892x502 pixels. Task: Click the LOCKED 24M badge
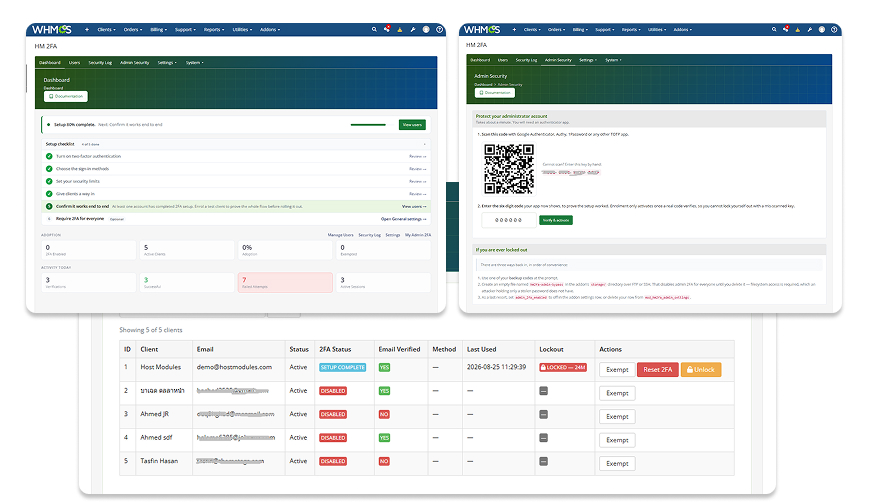click(x=563, y=368)
